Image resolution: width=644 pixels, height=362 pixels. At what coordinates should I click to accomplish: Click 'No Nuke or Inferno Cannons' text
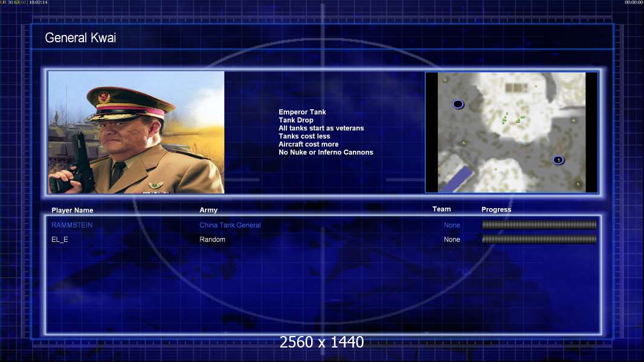click(x=326, y=152)
